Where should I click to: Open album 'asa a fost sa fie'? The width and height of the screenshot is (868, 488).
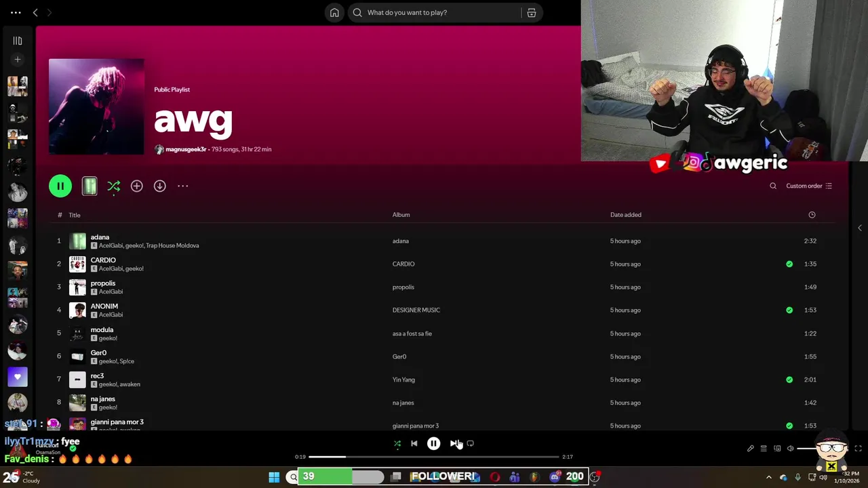pyautogui.click(x=412, y=333)
